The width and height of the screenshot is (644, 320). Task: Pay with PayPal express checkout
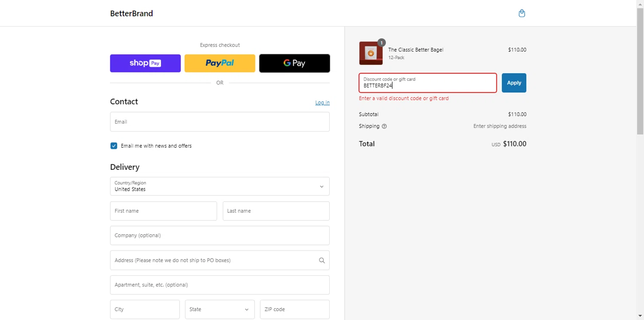tap(220, 63)
